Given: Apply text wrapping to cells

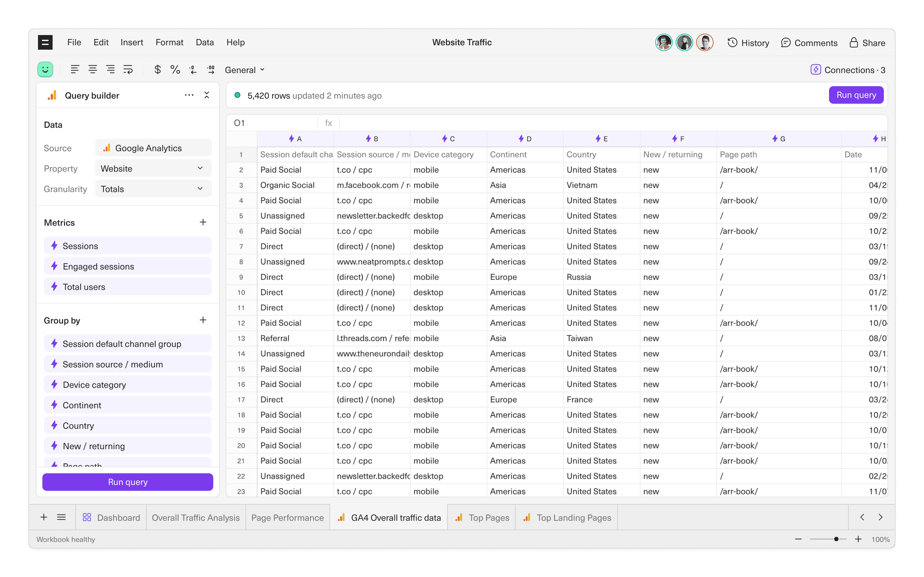Looking at the screenshot, I should coord(127,69).
